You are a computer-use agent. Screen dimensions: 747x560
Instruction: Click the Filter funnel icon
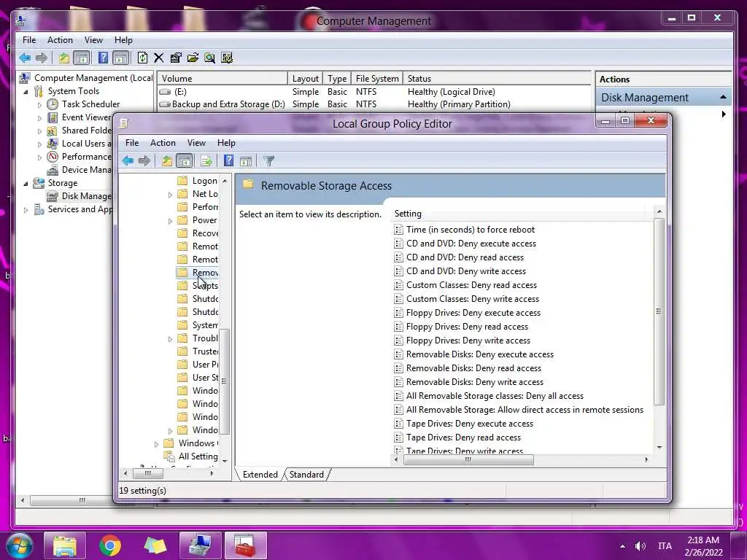tap(268, 161)
